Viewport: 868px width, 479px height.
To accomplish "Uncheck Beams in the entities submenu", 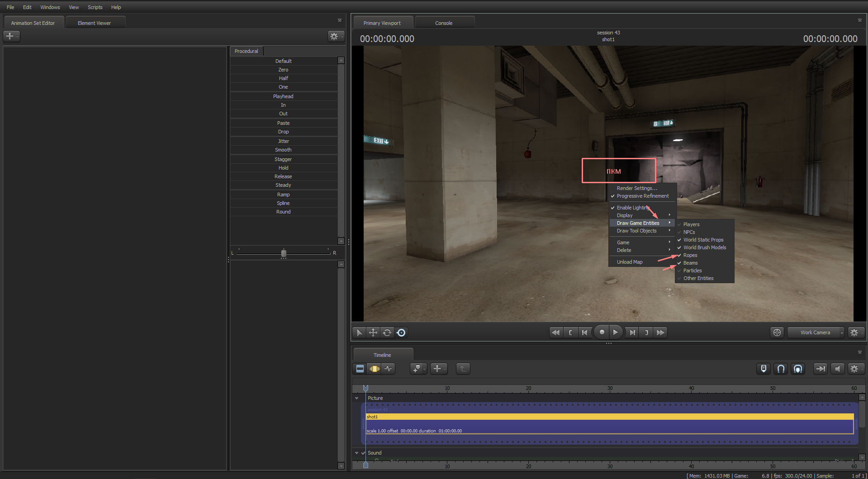I will tap(704, 263).
